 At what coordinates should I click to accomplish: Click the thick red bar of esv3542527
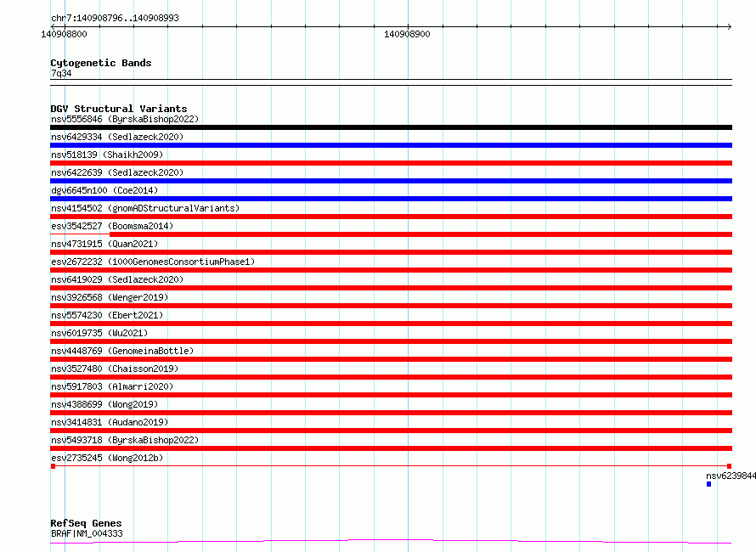[421, 234]
